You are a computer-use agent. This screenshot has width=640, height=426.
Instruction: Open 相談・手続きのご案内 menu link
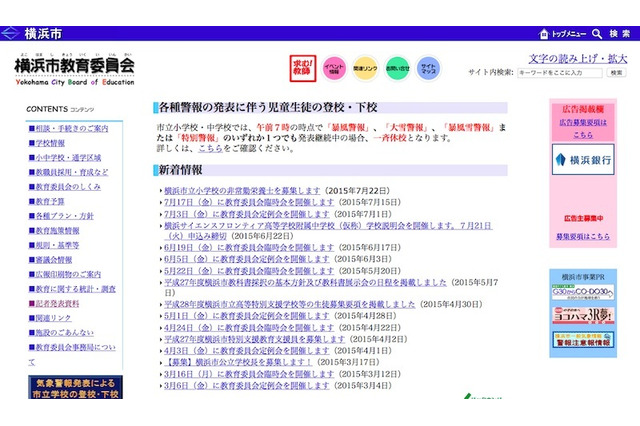pos(68,129)
